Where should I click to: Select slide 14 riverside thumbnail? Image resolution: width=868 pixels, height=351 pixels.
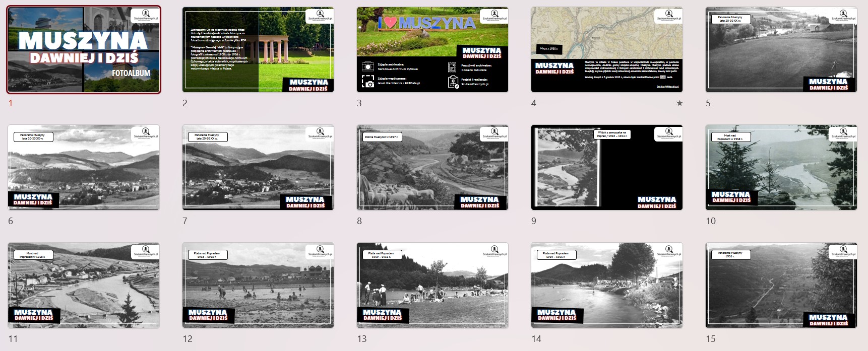click(606, 285)
